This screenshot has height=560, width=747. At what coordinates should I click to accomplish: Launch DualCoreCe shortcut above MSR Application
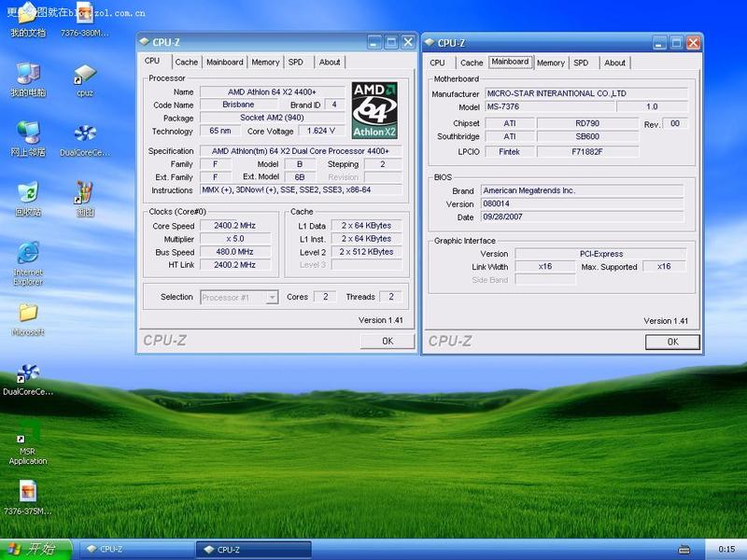point(28,372)
